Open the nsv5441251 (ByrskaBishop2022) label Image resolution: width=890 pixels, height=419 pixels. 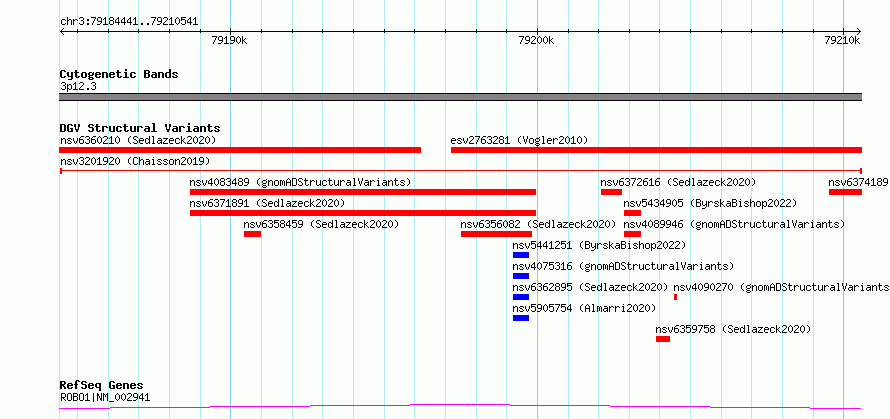(x=599, y=245)
